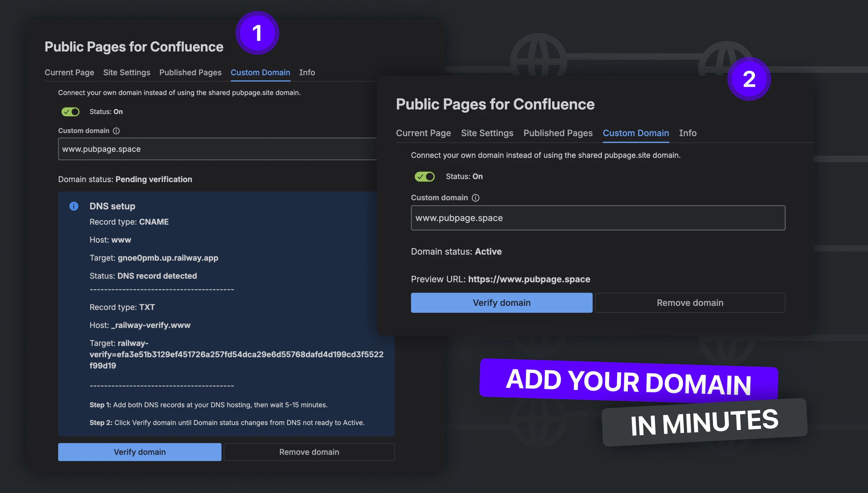868x493 pixels.
Task: Select the Custom Domain tab in panel 1
Action: click(260, 73)
